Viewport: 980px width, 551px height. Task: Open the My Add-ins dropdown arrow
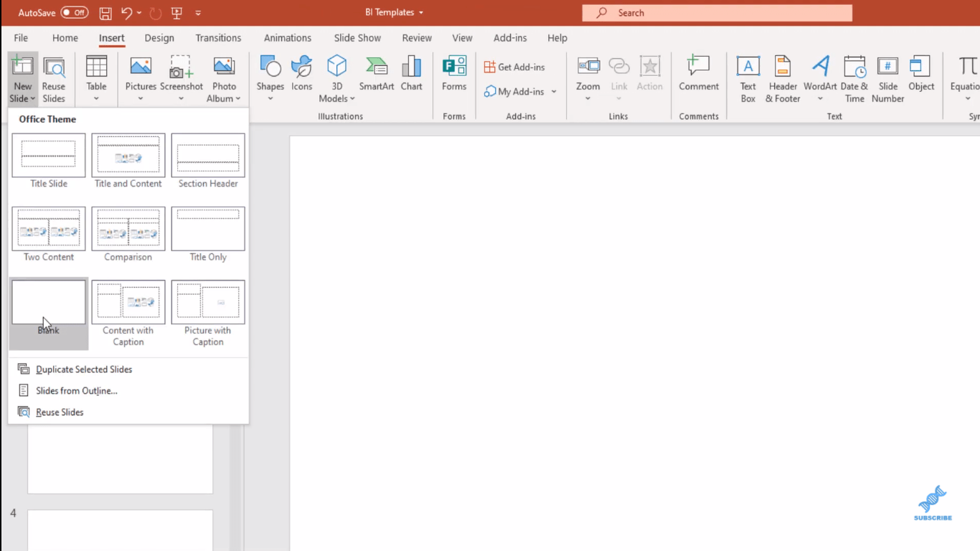554,92
